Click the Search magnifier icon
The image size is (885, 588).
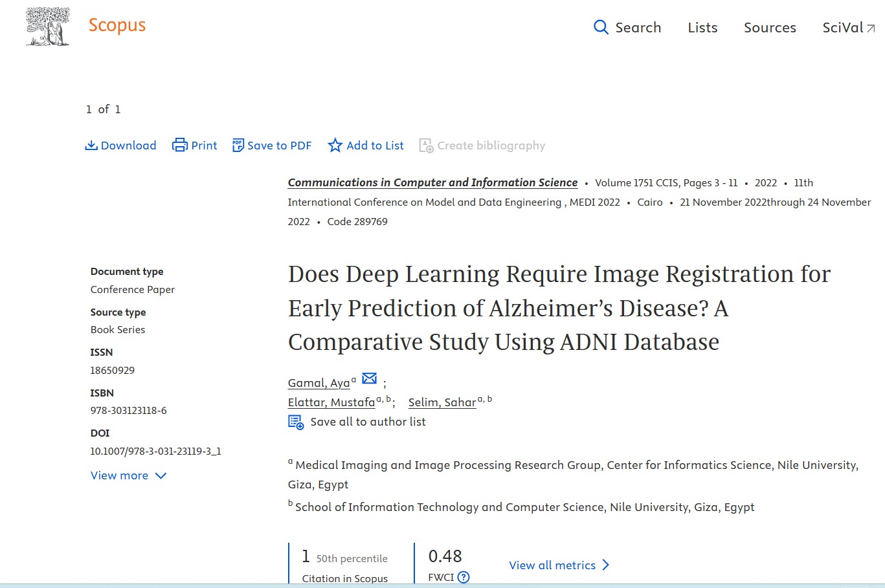tap(601, 27)
